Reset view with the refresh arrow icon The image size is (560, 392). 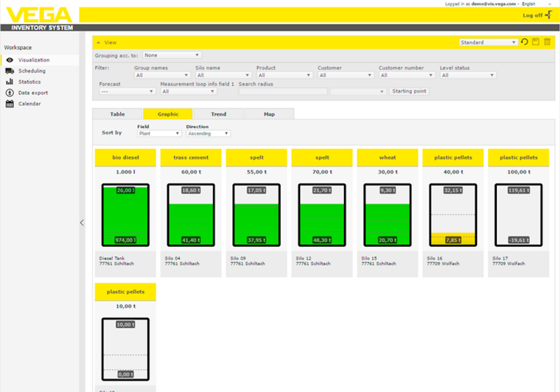[524, 42]
